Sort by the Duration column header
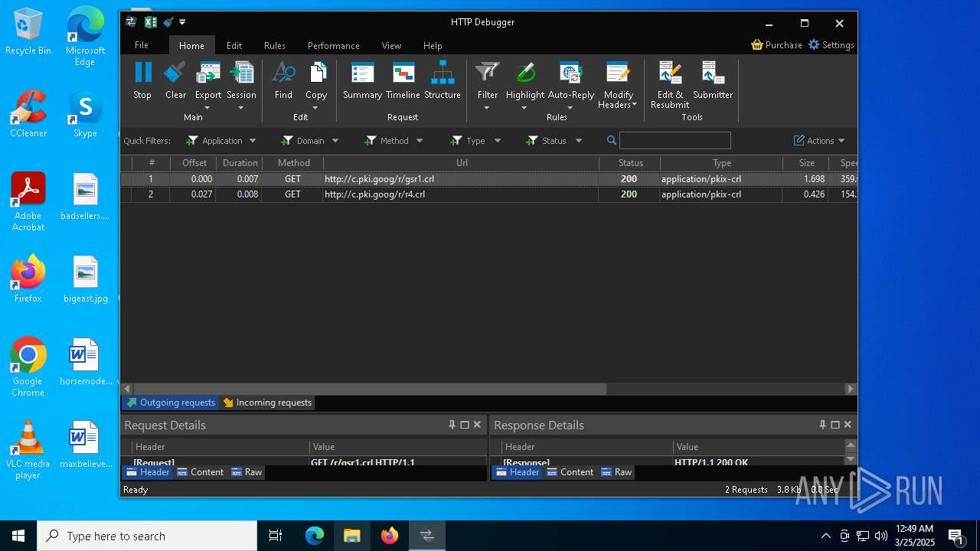Screen dimensions: 980x551 (240, 163)
